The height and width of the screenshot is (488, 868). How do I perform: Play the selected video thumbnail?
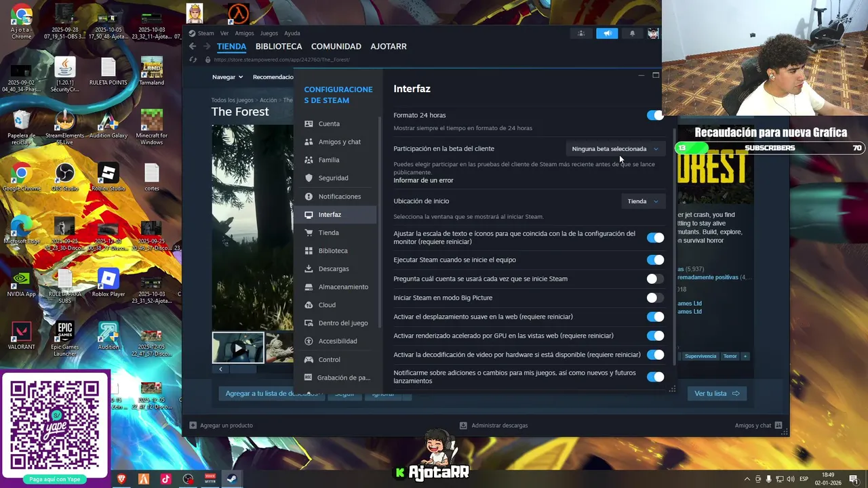[x=238, y=348]
